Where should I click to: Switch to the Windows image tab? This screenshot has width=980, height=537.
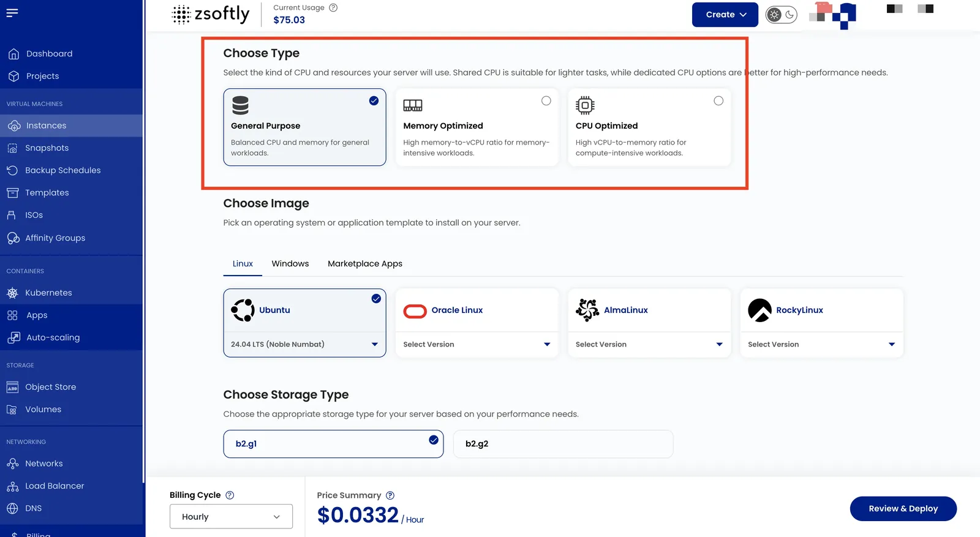click(290, 264)
